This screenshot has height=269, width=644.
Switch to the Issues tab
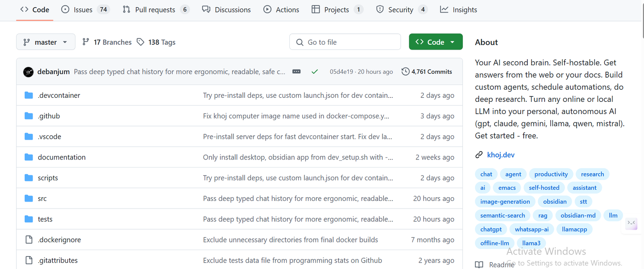85,10
